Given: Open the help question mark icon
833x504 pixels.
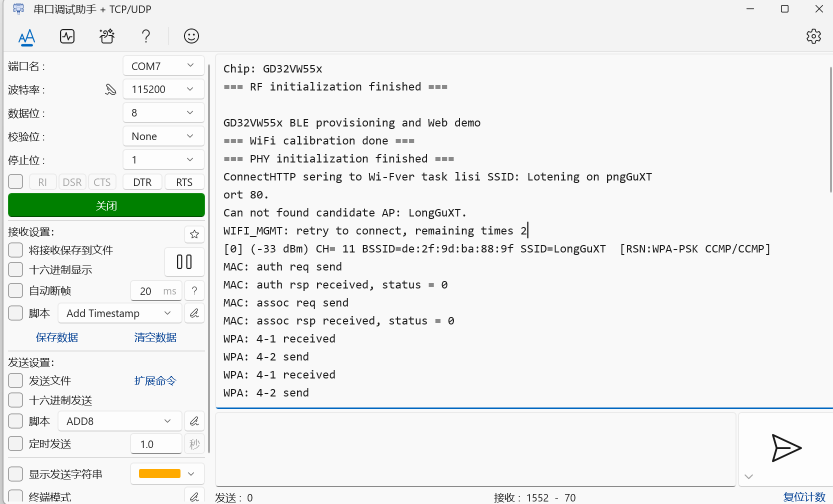Looking at the screenshot, I should click(x=146, y=36).
